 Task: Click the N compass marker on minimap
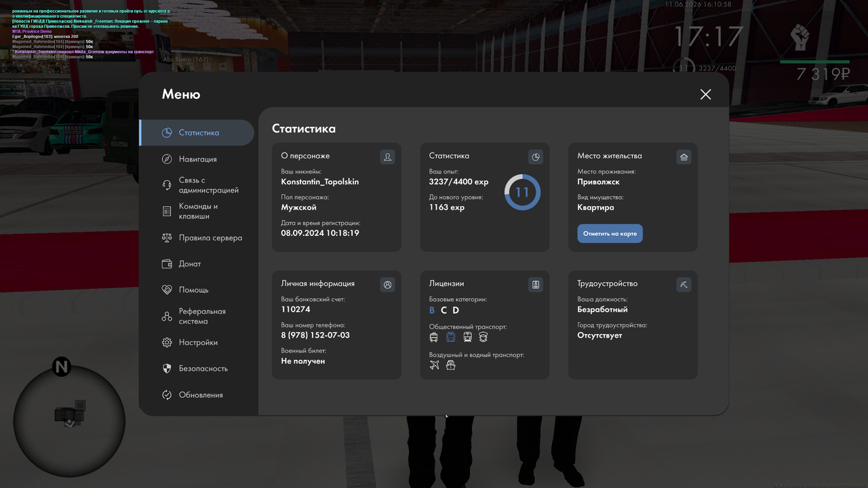tap(62, 367)
